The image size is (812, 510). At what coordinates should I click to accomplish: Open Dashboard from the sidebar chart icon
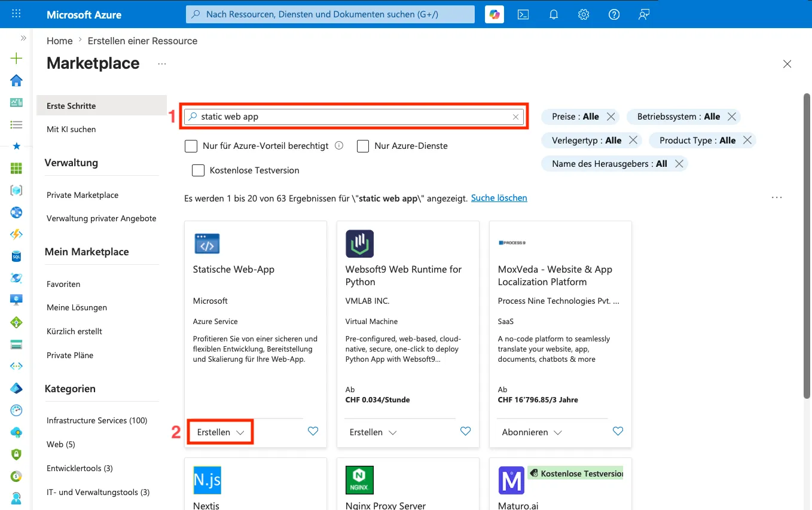click(x=17, y=102)
